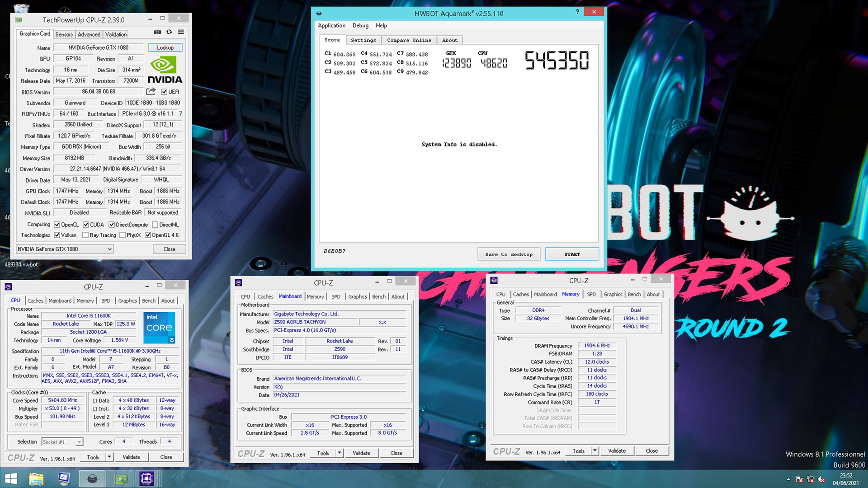Toggle the OpenCL checkbox
Image resolution: width=868 pixels, height=488 pixels.
[57, 225]
